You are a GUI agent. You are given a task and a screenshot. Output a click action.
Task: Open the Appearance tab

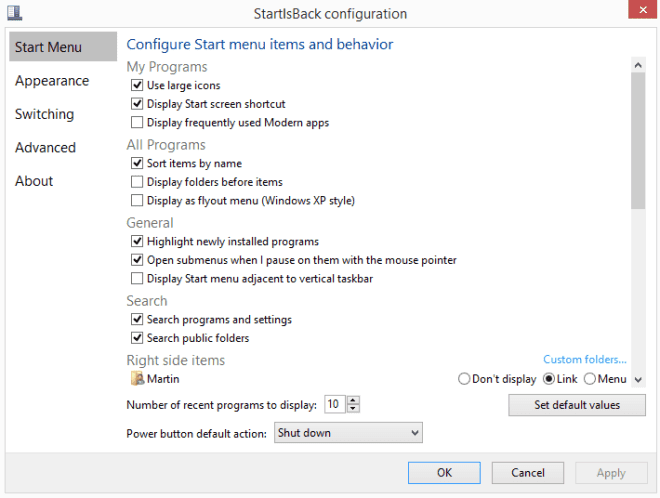click(52, 80)
